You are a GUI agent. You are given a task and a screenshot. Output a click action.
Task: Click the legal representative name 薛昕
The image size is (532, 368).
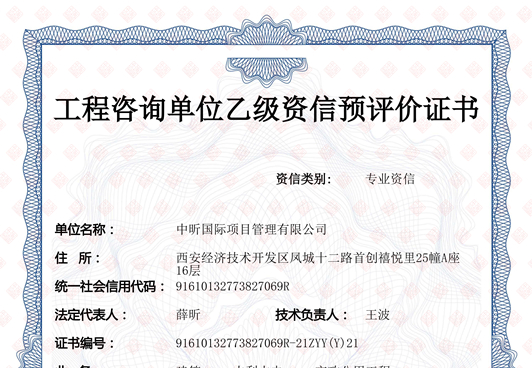(188, 315)
